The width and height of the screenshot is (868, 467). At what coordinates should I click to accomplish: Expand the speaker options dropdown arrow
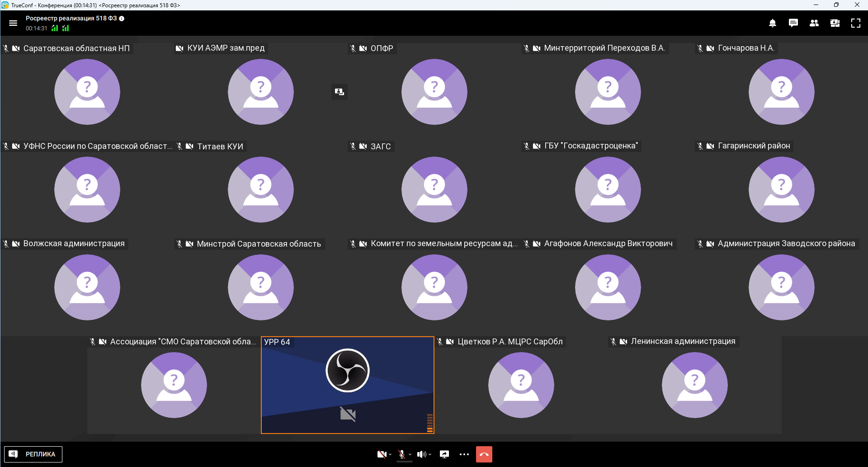click(x=430, y=454)
